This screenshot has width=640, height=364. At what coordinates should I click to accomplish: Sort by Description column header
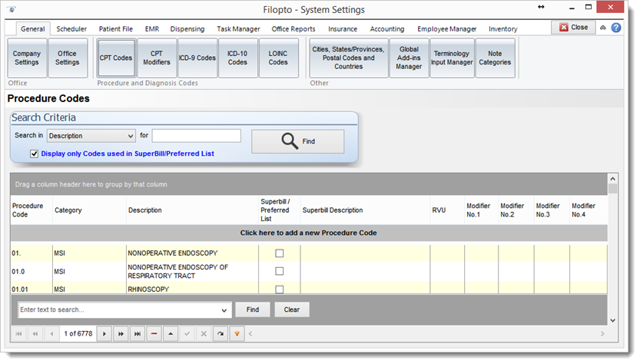[192, 210]
